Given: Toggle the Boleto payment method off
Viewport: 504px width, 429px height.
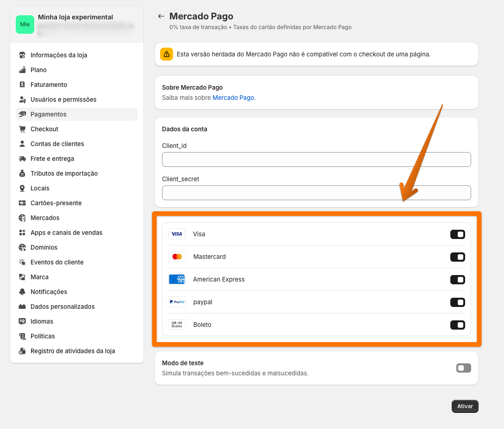Looking at the screenshot, I should coord(457,325).
